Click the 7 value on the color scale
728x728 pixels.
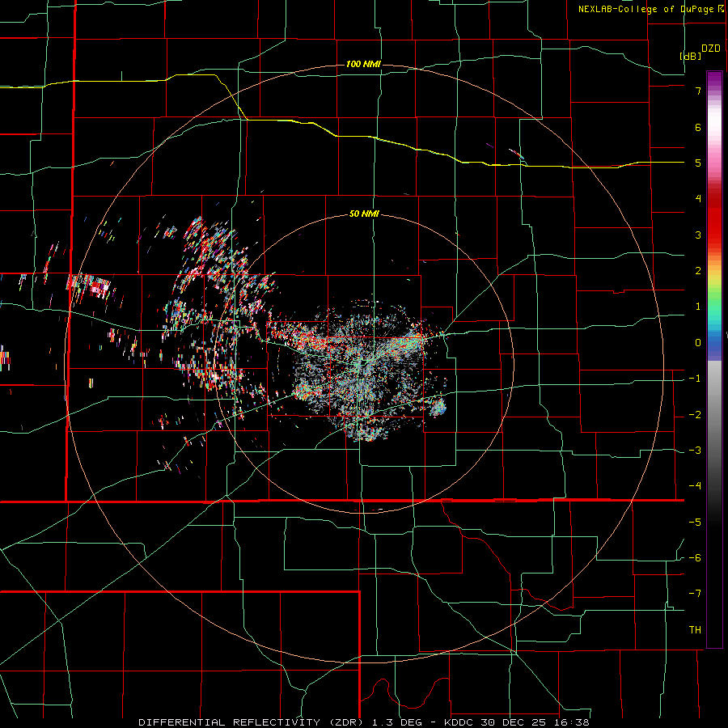click(698, 91)
